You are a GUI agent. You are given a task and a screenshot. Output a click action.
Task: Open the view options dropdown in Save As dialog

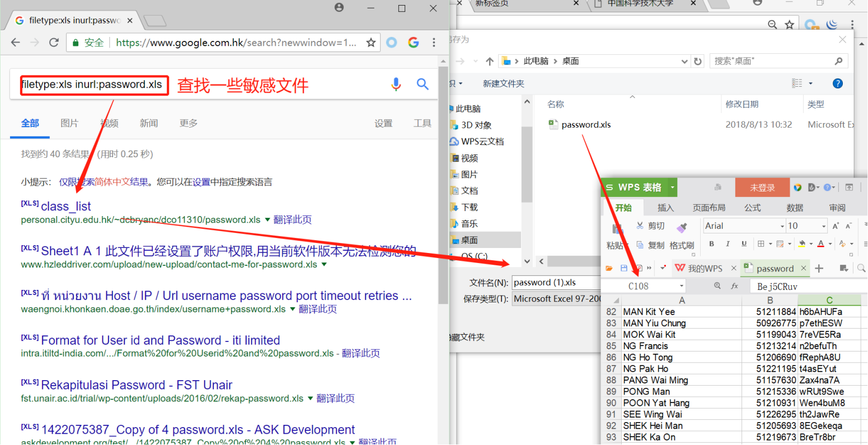[810, 83]
